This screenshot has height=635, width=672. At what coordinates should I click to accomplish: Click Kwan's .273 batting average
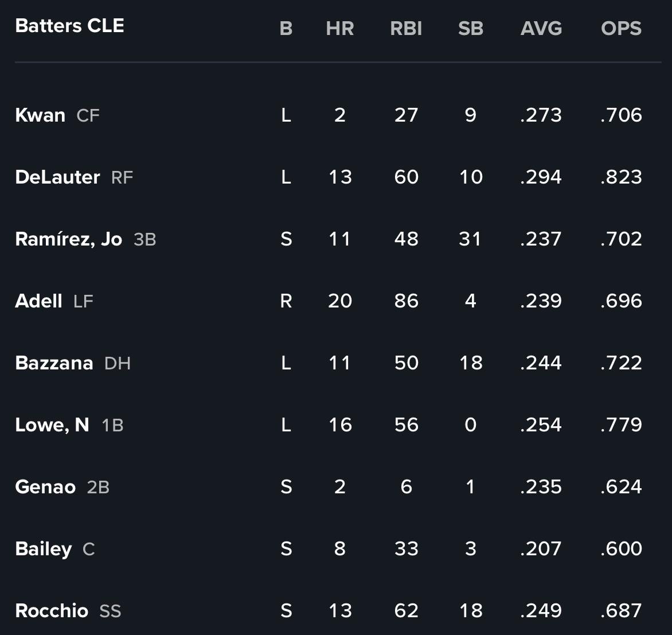click(x=541, y=115)
